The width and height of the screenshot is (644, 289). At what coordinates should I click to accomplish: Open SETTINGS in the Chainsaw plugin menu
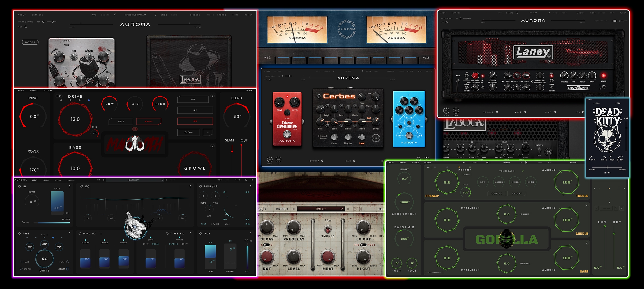38,15
